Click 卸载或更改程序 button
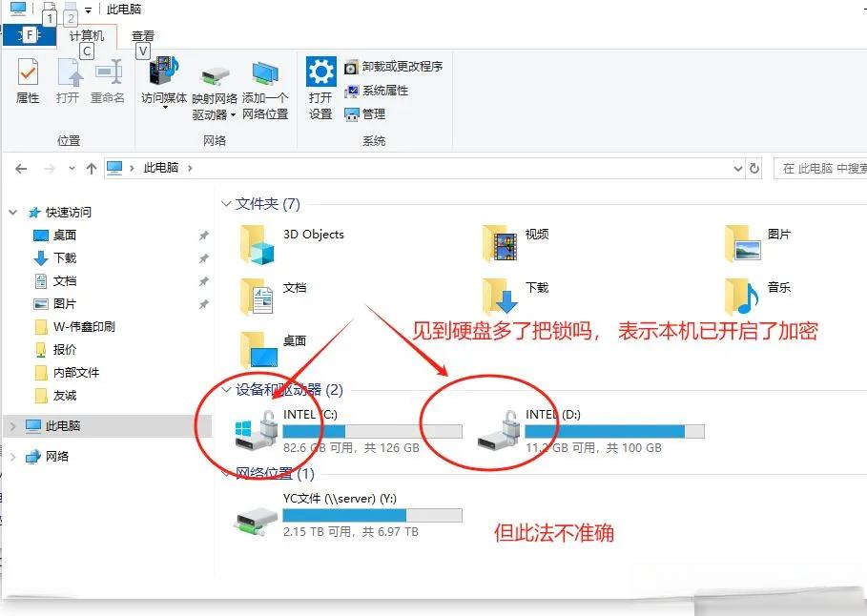The height and width of the screenshot is (616, 867). tap(393, 67)
